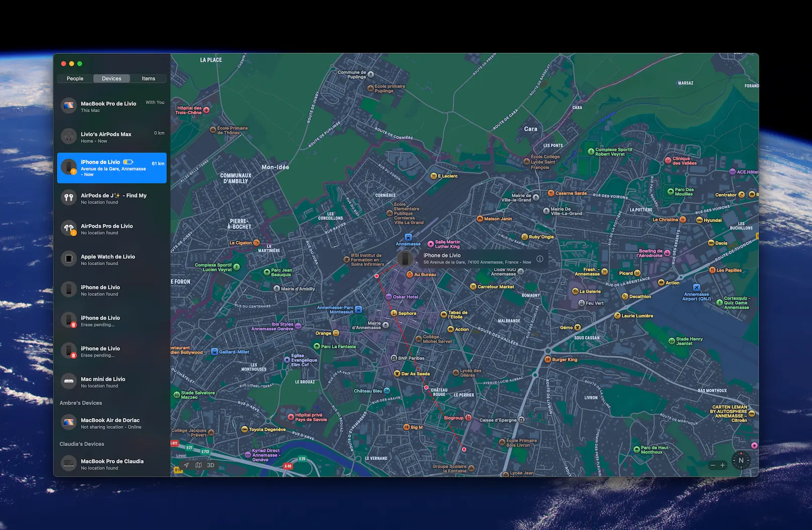Select Apple Watch de Livio row
Viewport: 812px width, 530px height.
coord(112,260)
